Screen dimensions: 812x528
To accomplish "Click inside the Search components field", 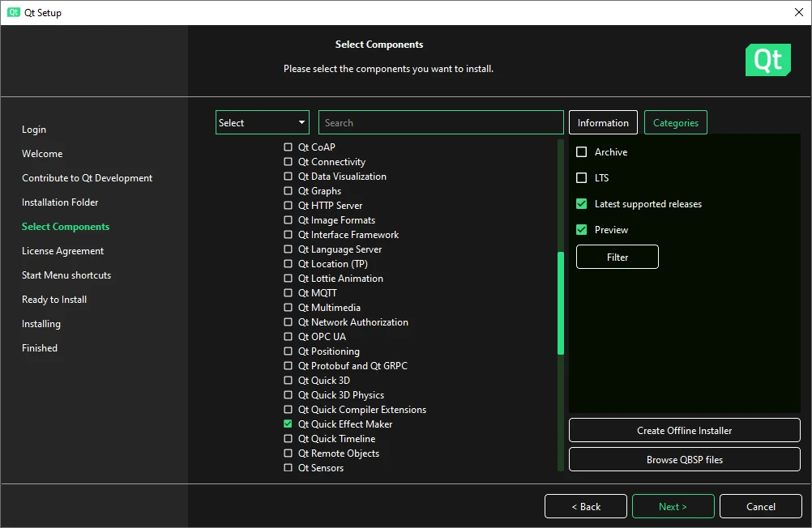I will pos(441,122).
